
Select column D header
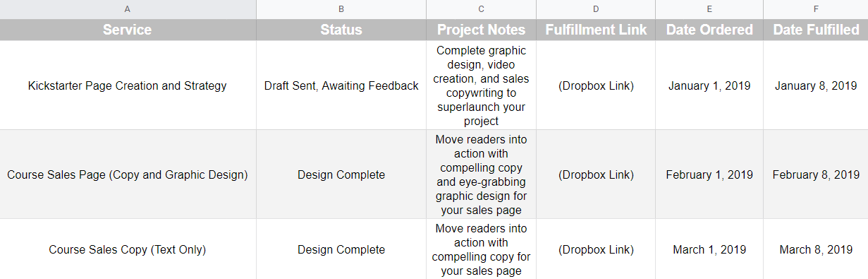(596, 9)
